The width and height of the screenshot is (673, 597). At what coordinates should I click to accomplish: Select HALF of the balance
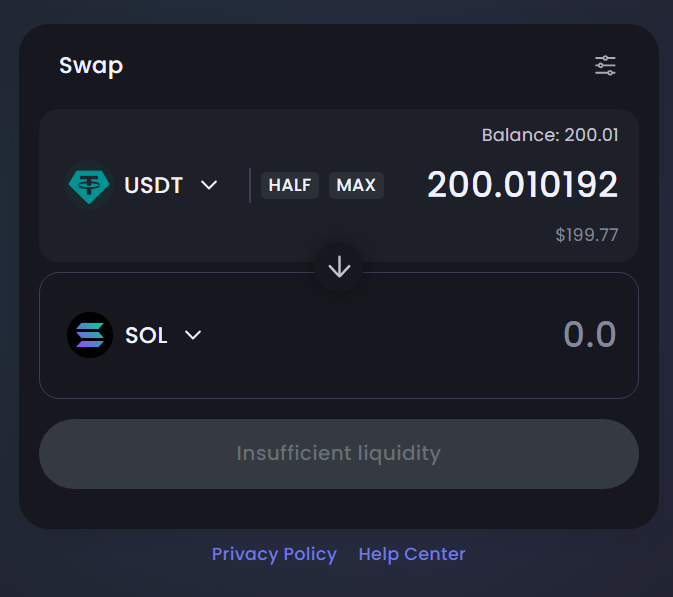pyautogui.click(x=290, y=185)
